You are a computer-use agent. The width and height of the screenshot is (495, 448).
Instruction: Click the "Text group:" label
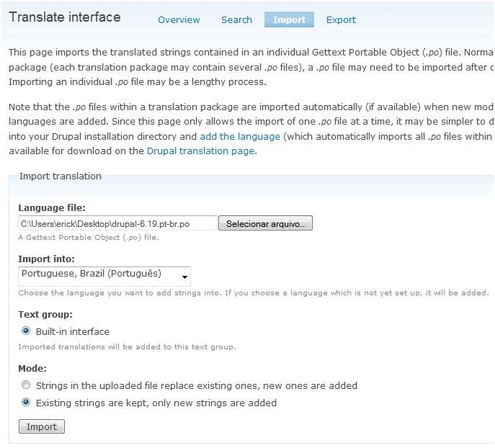pyautogui.click(x=45, y=314)
